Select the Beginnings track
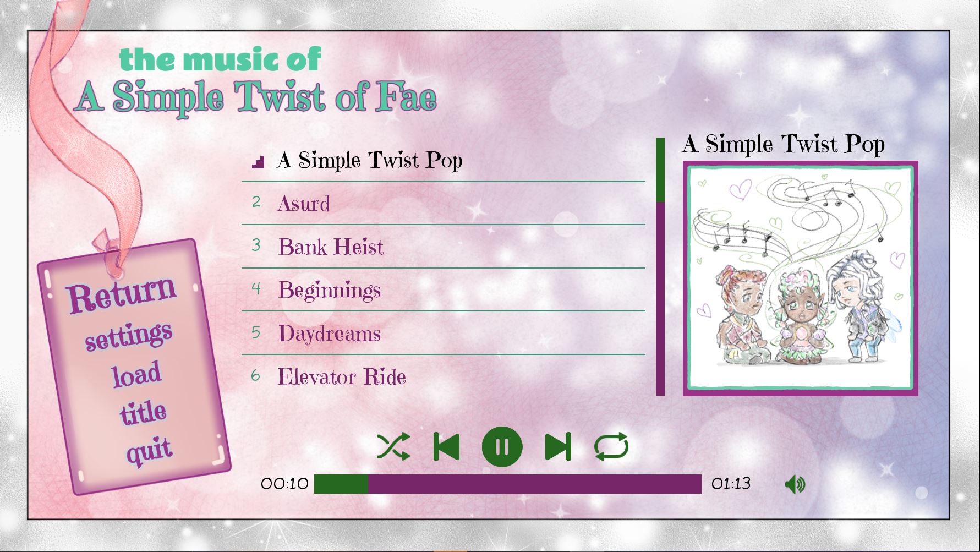 pos(443,290)
